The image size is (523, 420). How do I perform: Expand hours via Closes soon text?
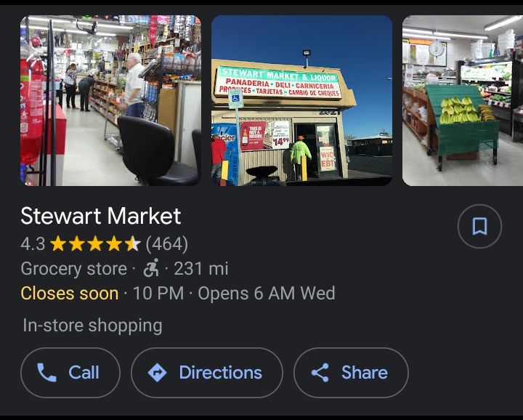click(x=70, y=294)
